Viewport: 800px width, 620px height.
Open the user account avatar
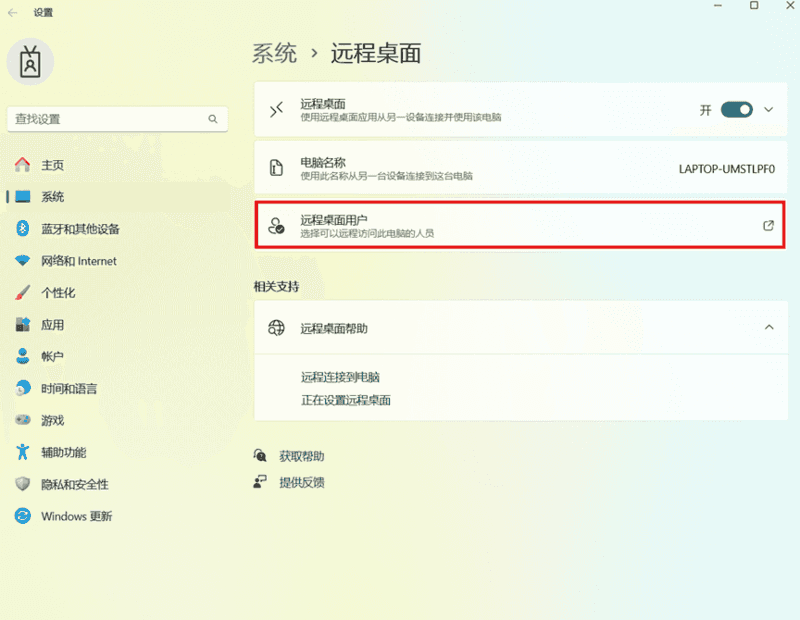coord(30,62)
